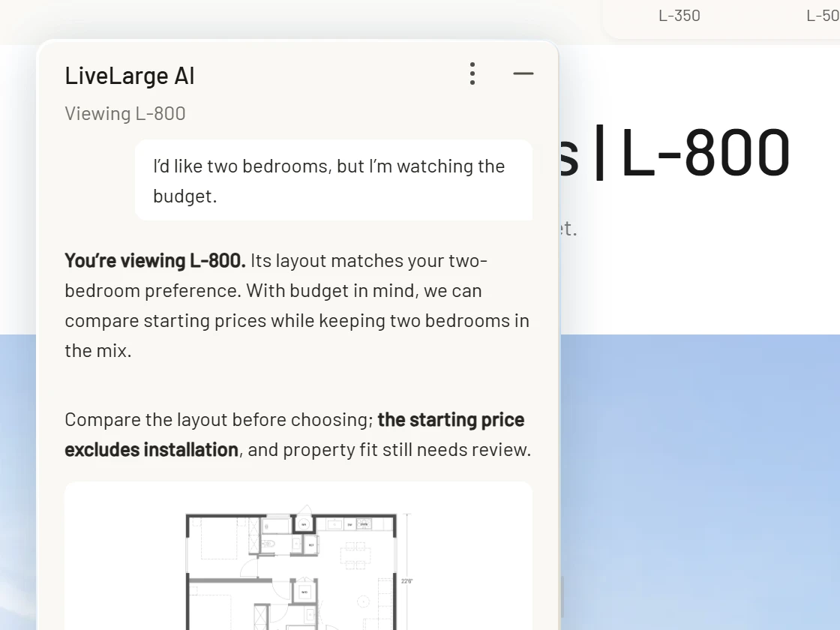Click 'the starting price excludes installation' text
The image size is (840, 630).
[x=295, y=434]
